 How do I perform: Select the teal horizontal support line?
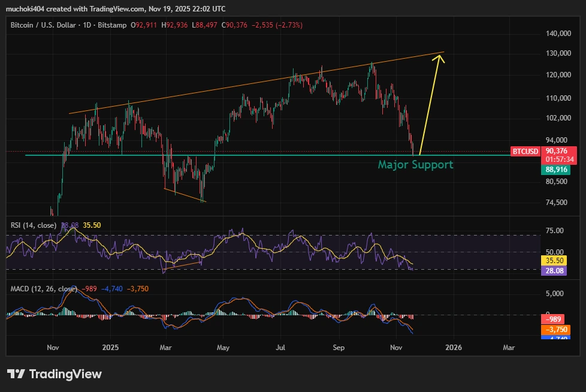click(240, 155)
